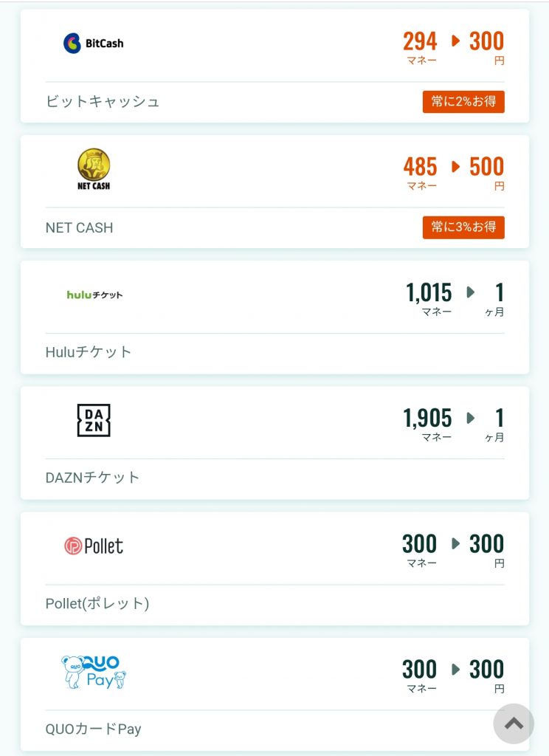Image resolution: width=549 pixels, height=756 pixels.
Task: Click the arrow in the Pollet exchange rate
Action: (x=455, y=543)
